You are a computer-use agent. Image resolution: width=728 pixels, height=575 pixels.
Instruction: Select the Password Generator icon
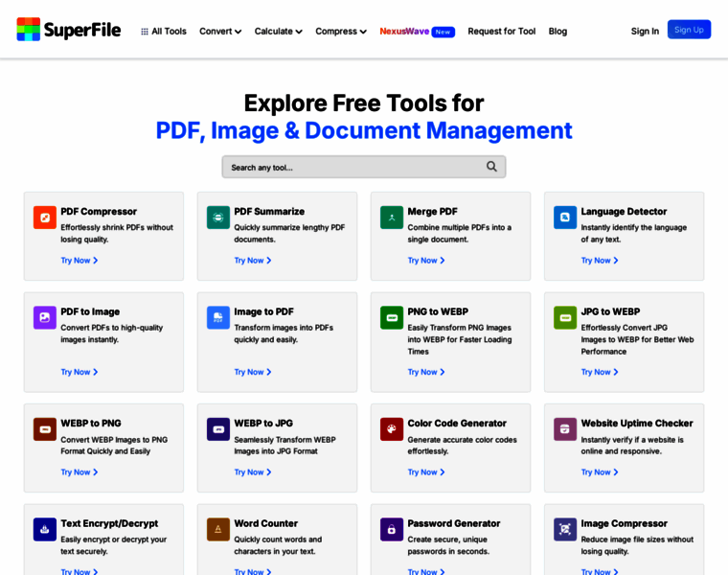tap(392, 530)
